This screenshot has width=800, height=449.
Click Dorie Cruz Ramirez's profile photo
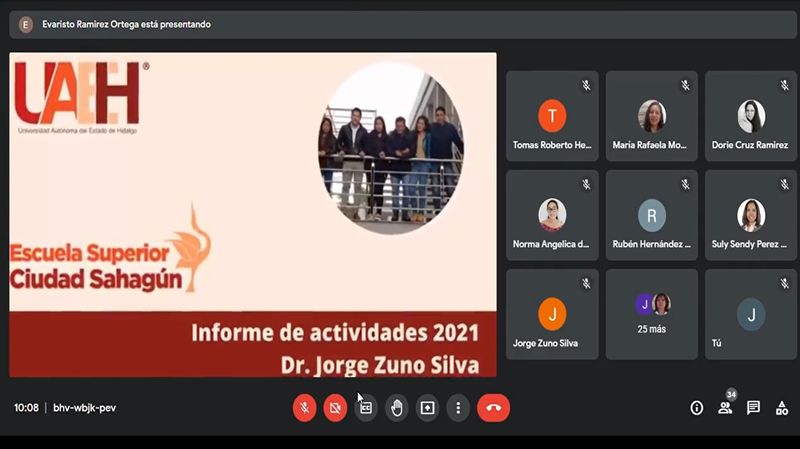pyautogui.click(x=751, y=116)
